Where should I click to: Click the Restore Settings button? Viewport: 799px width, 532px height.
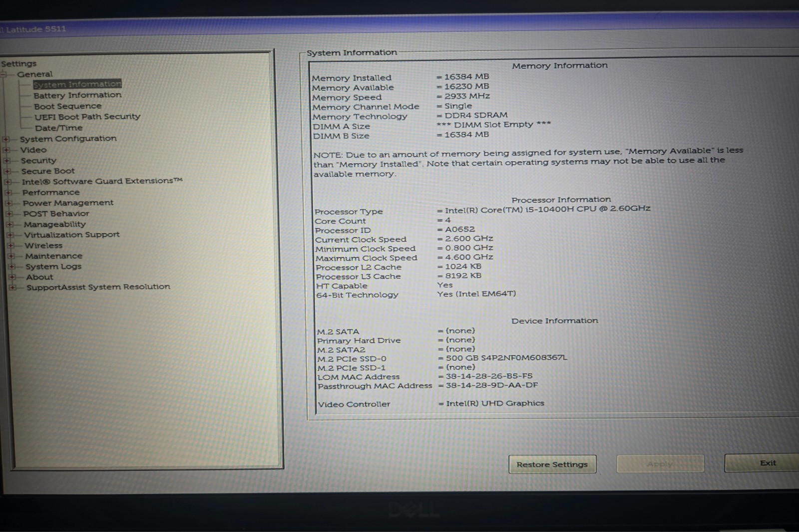pyautogui.click(x=552, y=464)
